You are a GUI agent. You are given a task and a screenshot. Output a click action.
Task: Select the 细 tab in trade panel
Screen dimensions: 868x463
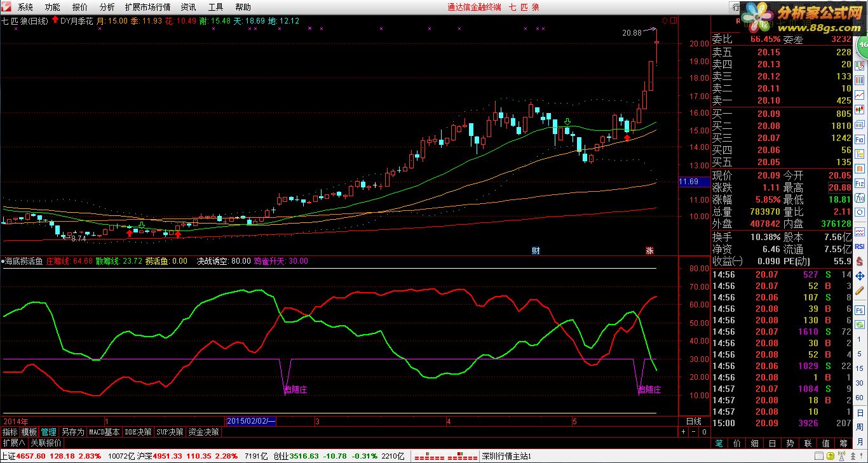pos(754,443)
